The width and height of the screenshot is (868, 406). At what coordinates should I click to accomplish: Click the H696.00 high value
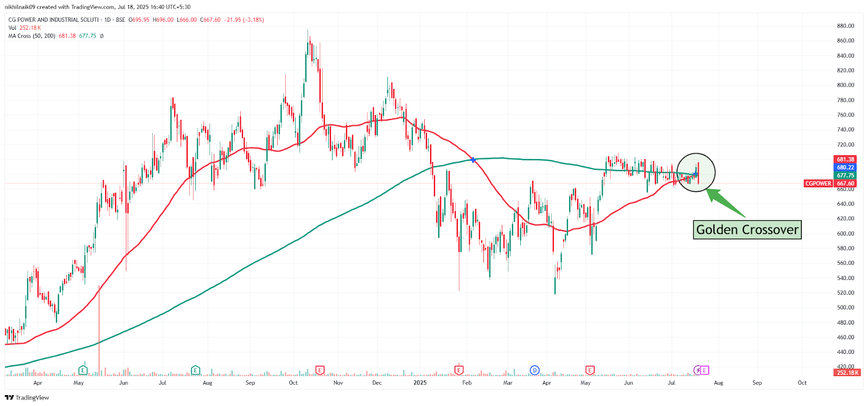[x=163, y=20]
